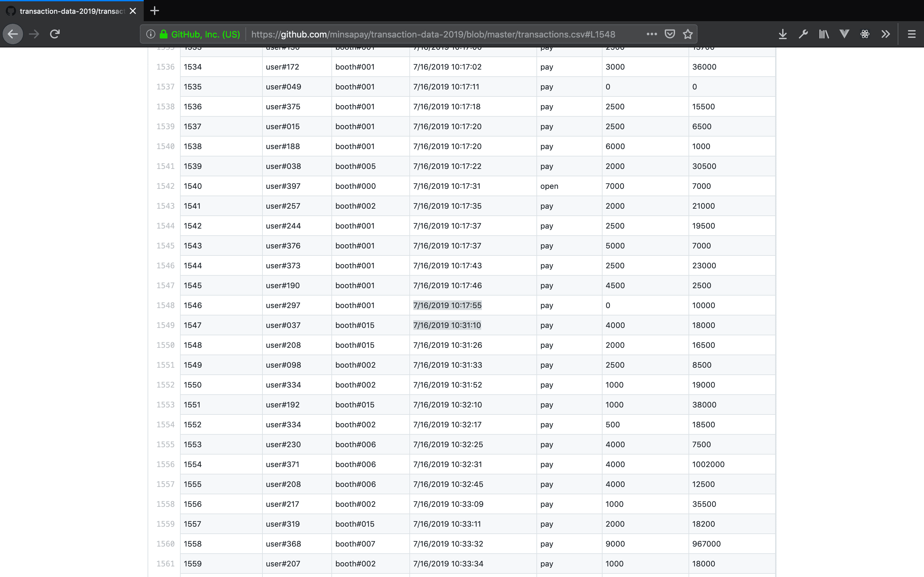Click the green padlock security icon
924x577 pixels.
pyautogui.click(x=163, y=34)
